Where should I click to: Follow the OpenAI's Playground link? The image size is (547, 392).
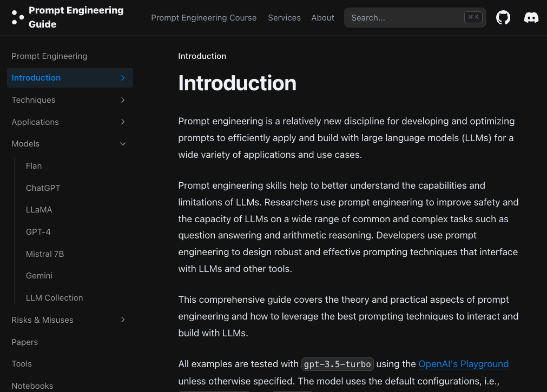coord(464,364)
